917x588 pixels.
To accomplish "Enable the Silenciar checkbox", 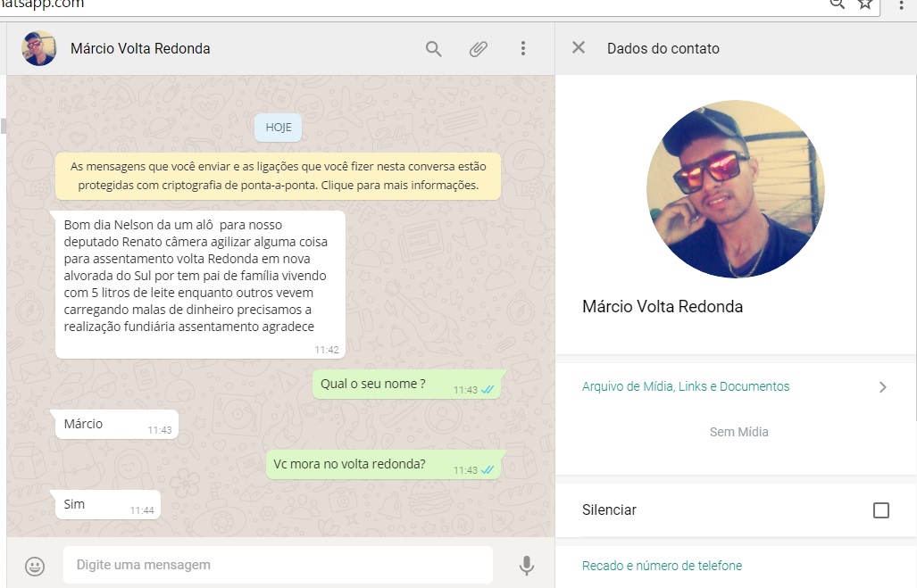I will [x=880, y=510].
